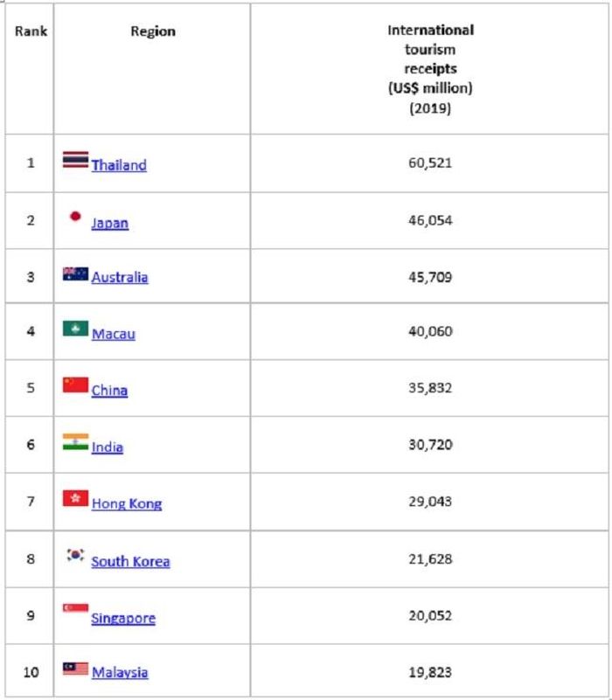Open the Japan link
This screenshot has width=612, height=700.
point(110,223)
